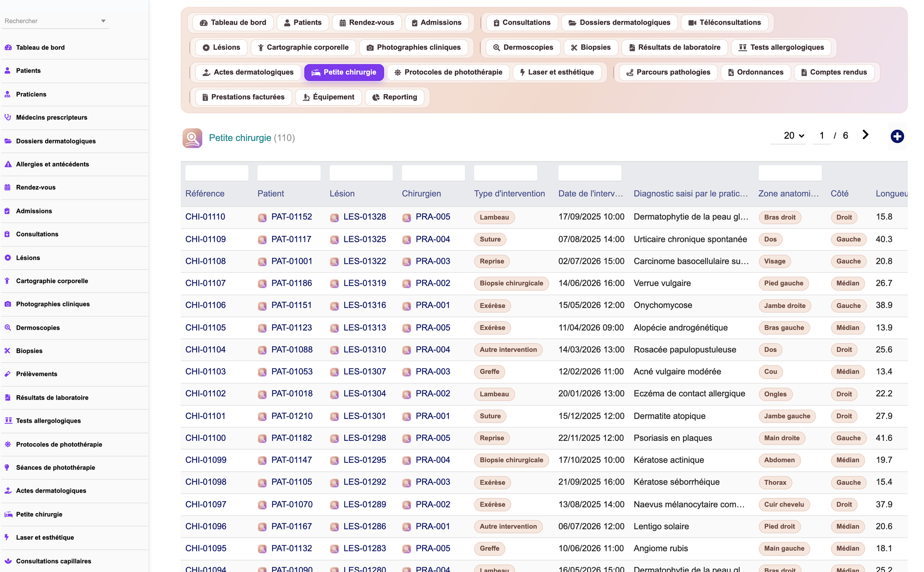Click the Tests allergologiques vials icon in sidebar

click(8, 421)
